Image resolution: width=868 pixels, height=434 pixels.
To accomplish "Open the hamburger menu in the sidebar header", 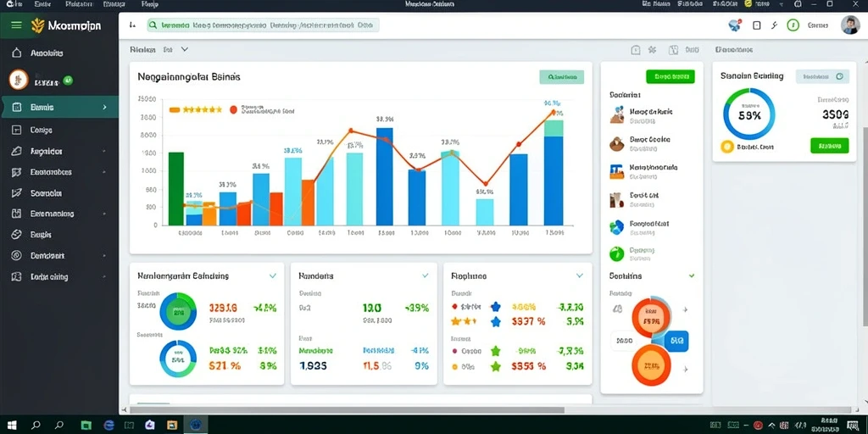I will pos(17,25).
